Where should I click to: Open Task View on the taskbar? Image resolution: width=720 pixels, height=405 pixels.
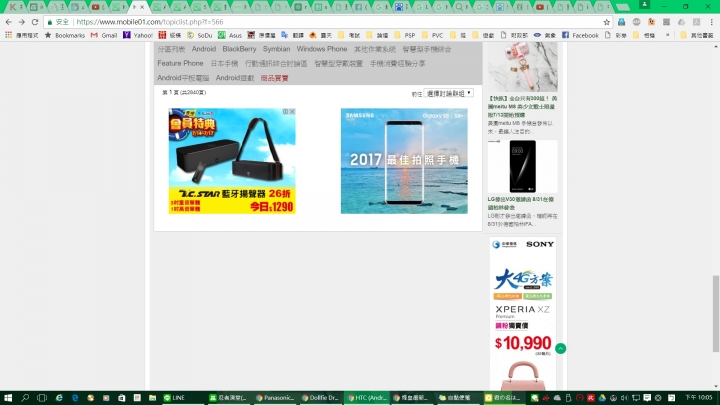42,398
